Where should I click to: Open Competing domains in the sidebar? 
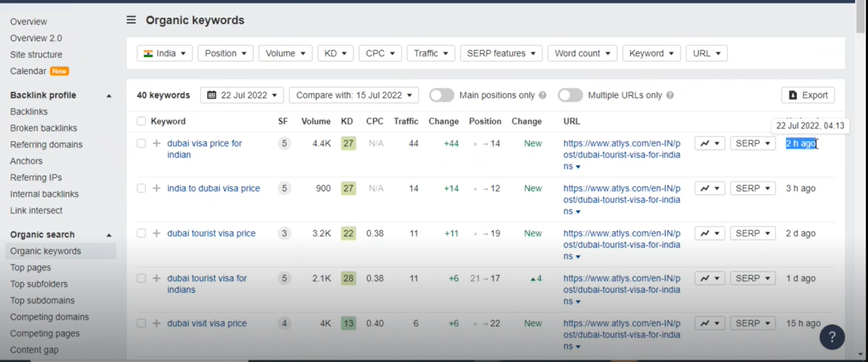pos(49,317)
